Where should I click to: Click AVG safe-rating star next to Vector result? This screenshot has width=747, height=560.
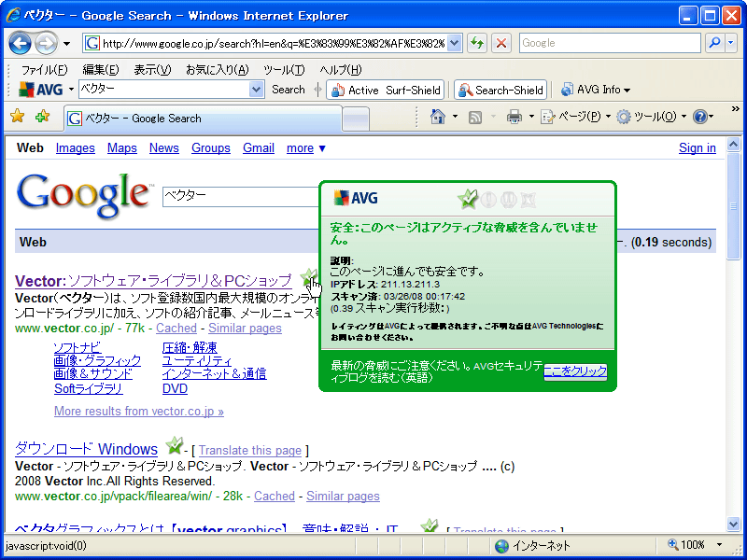pos(309,277)
